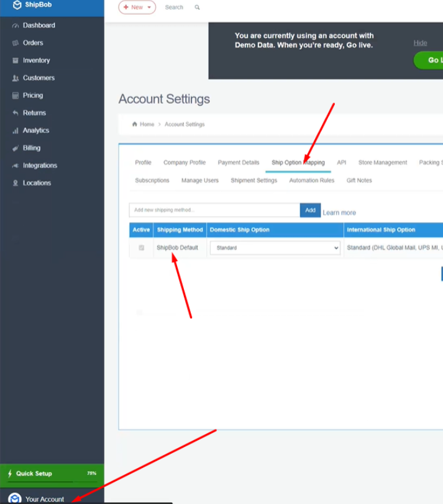The width and height of the screenshot is (443, 504).
Task: Open the Shipment Settings tab
Action: click(254, 181)
